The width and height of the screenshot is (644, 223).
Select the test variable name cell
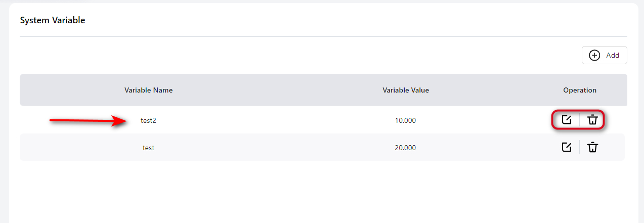tap(148, 148)
